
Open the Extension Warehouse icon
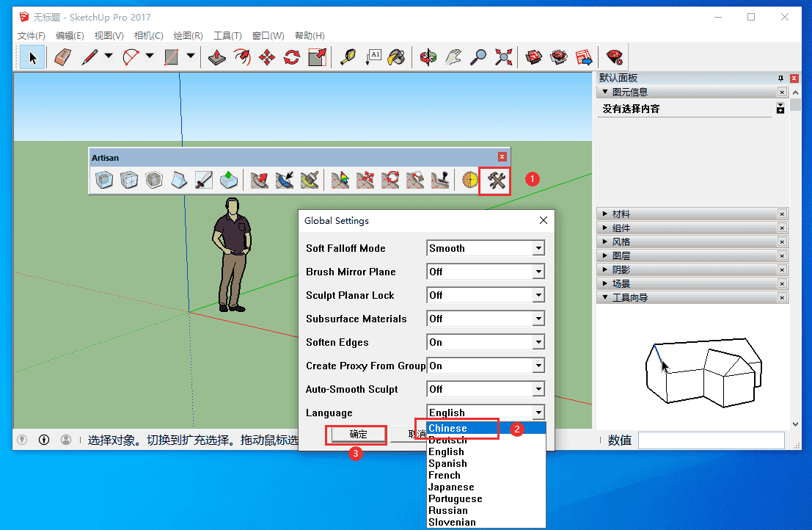559,57
